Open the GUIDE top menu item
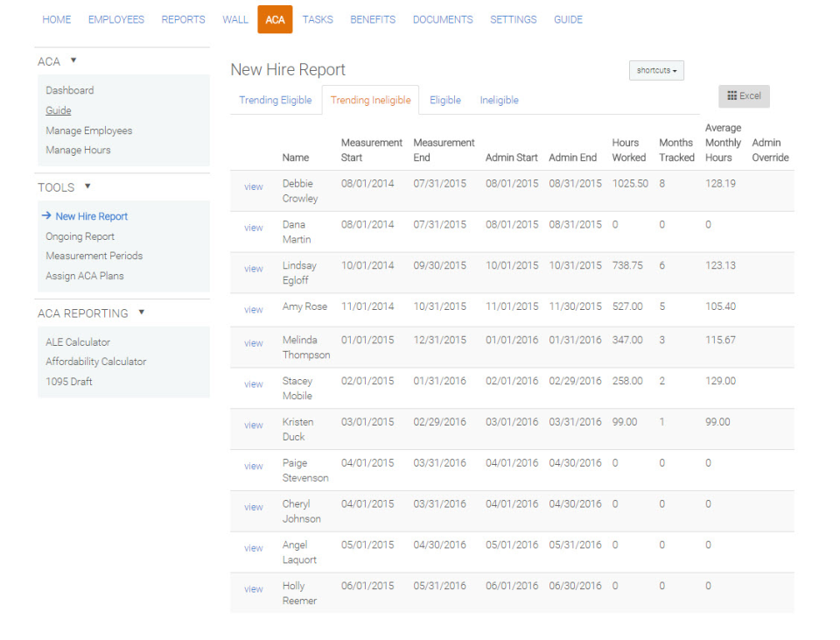840x640 pixels. tap(569, 20)
